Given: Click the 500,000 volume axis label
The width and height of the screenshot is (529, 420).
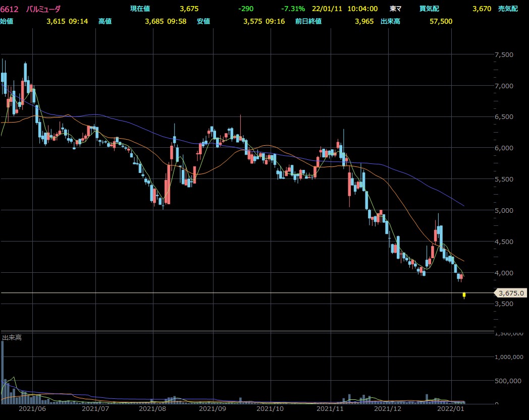Looking at the screenshot, I should pyautogui.click(x=508, y=381).
